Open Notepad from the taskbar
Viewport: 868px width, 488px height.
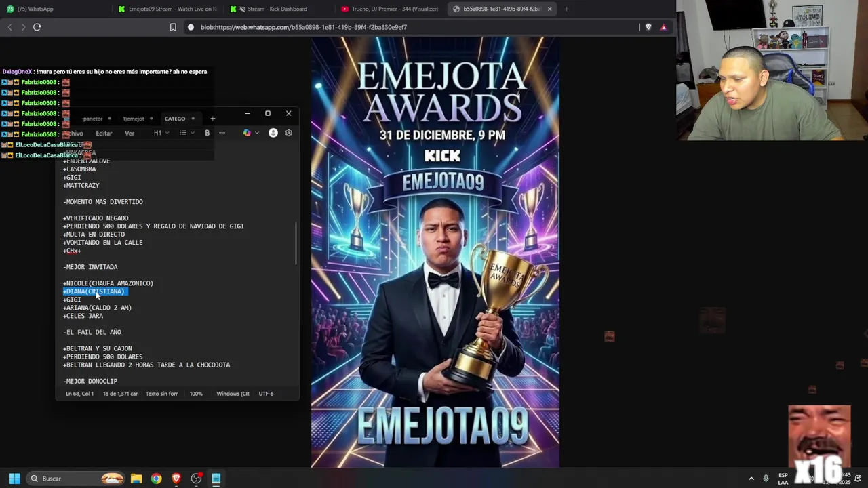[x=216, y=479]
